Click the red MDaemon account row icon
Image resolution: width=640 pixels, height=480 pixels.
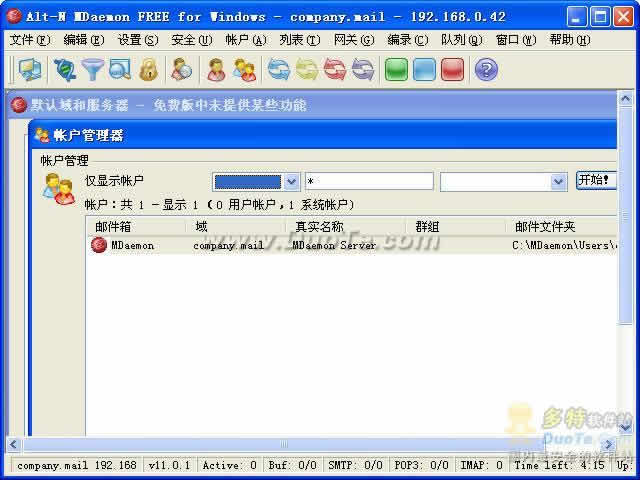pyautogui.click(x=99, y=245)
